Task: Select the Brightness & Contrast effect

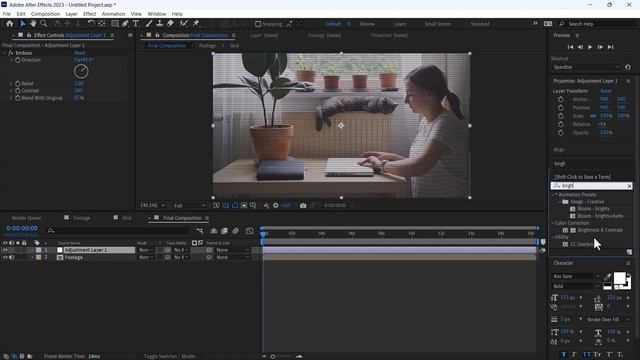Action: [x=600, y=230]
